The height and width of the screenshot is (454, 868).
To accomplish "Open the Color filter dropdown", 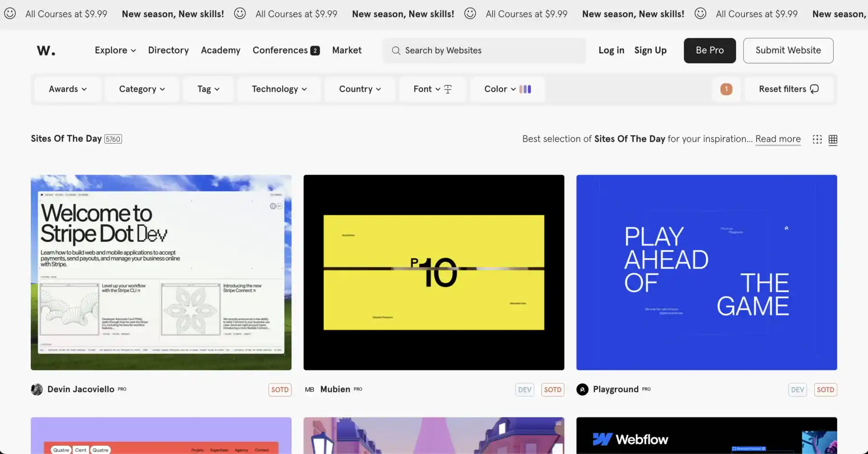I will [508, 89].
